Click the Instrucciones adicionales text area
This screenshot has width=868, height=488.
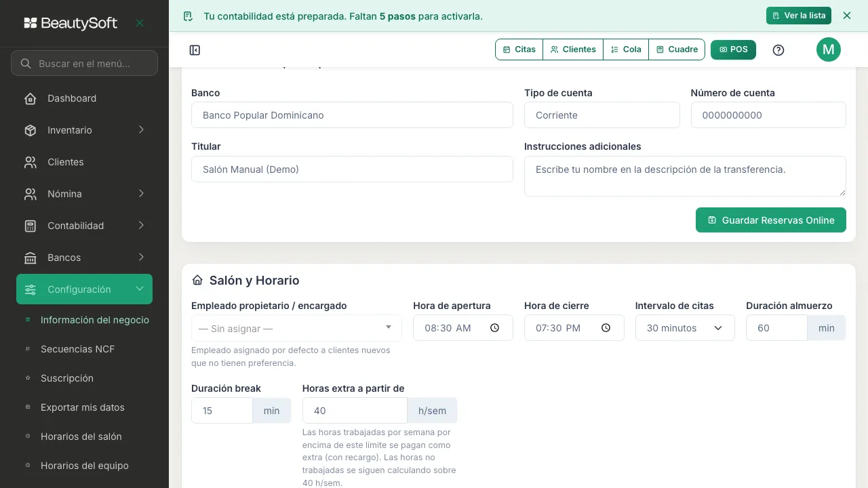pos(685,176)
